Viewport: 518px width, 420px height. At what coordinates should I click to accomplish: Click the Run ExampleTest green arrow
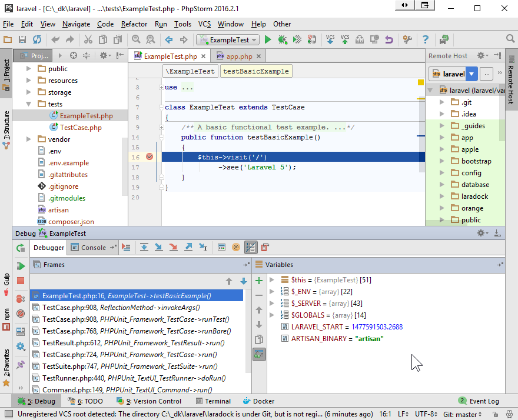tap(267, 41)
